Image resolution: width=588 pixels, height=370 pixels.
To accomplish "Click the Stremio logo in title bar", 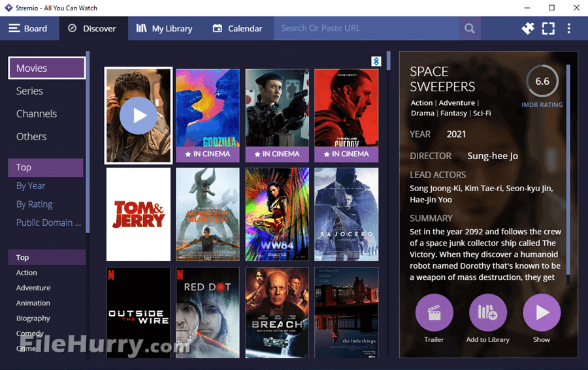I will 8,8.
